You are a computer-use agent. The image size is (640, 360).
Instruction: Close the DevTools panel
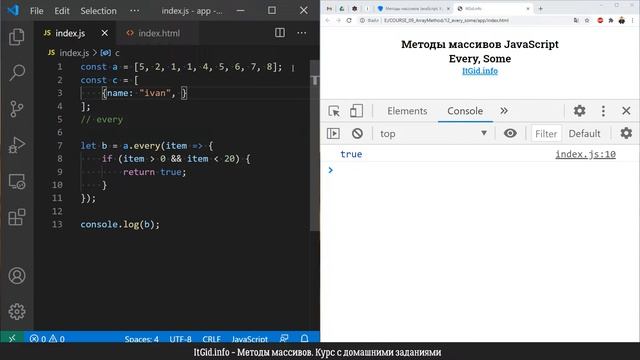[626, 111]
